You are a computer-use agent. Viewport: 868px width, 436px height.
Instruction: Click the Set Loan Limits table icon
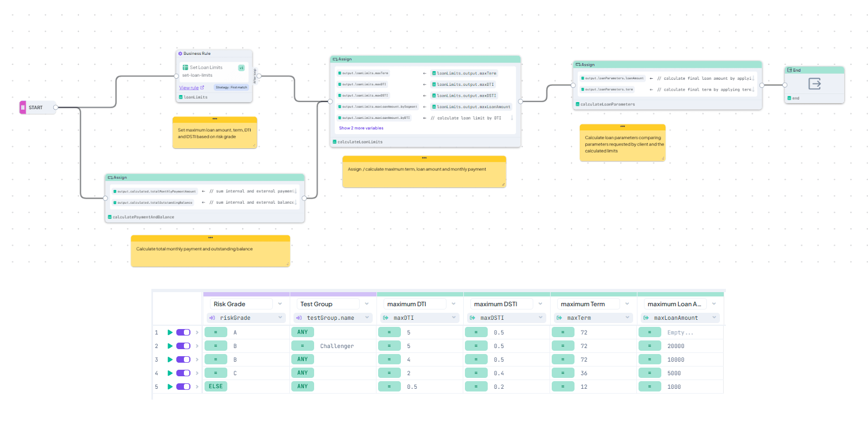186,68
